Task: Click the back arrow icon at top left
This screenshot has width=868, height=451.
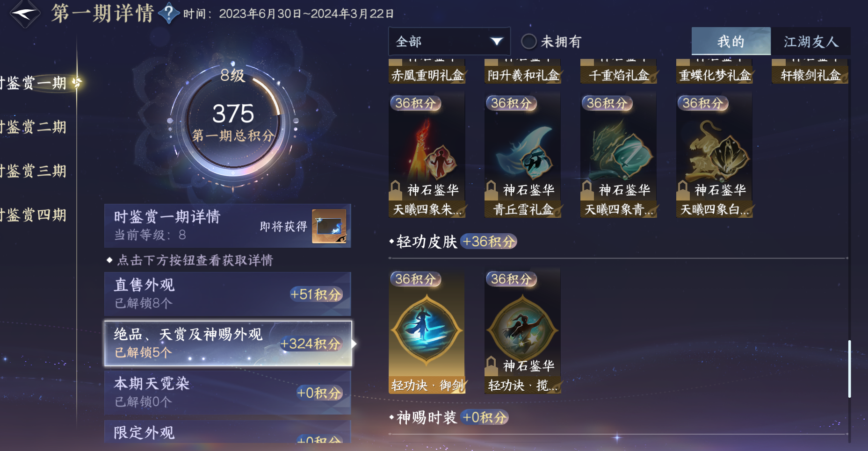Action: click(24, 13)
